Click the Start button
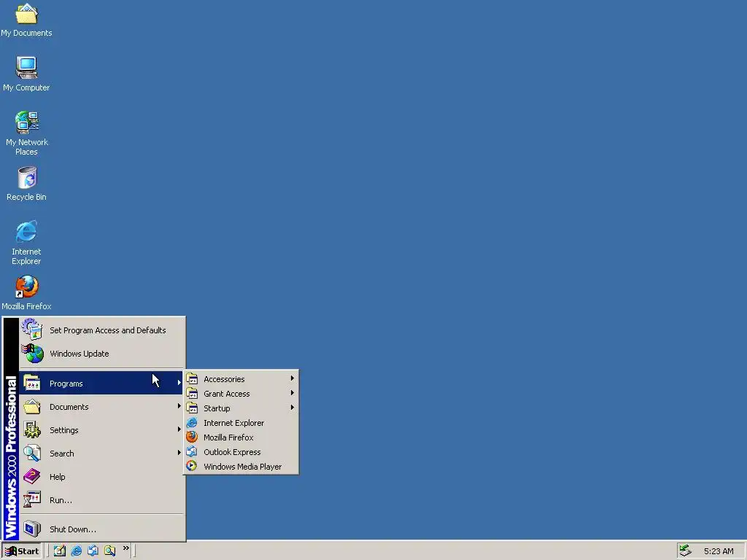This screenshot has width=747, height=560. click(x=22, y=551)
